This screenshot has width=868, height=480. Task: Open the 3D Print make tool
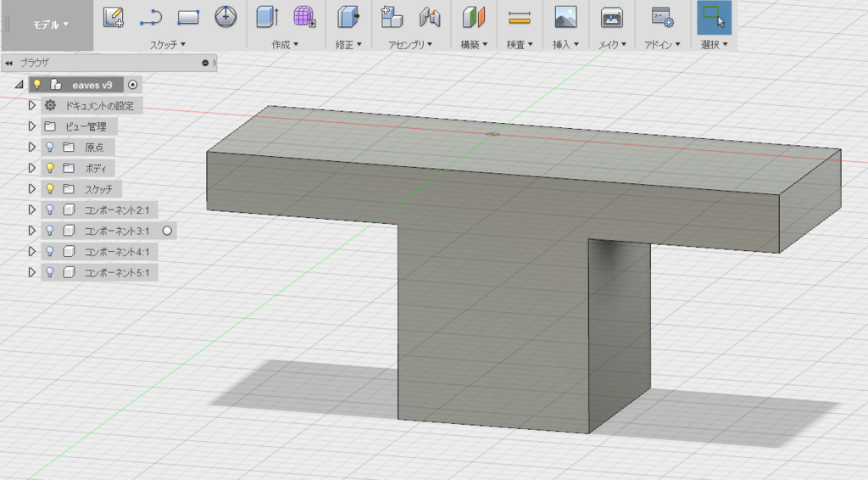(612, 17)
